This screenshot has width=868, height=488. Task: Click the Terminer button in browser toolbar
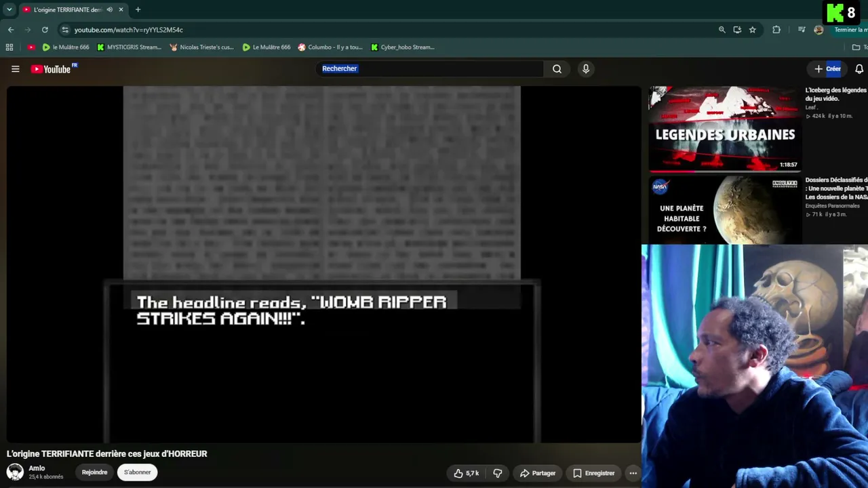click(850, 30)
